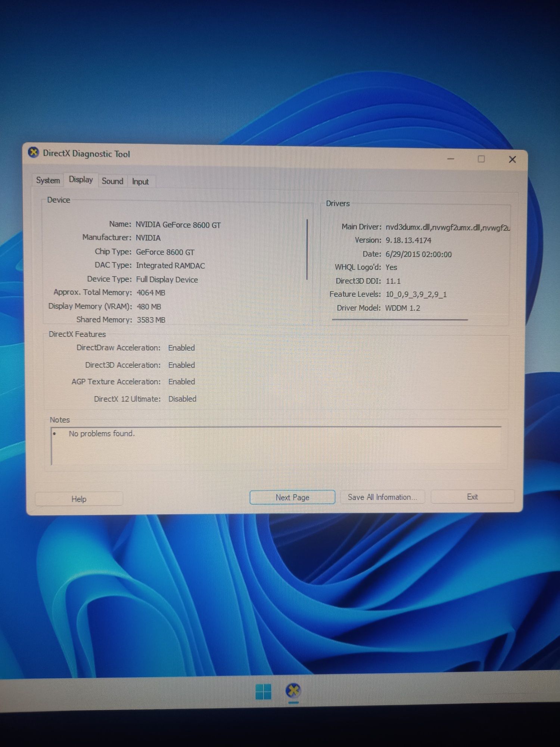Switch to the System tab
Screen dimensions: 560x747
coord(48,180)
